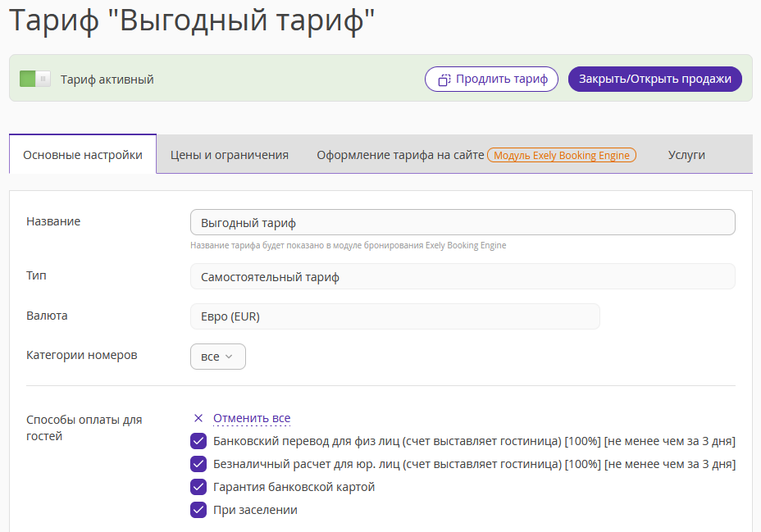Viewport: 761px width, 532px height.
Task: Click the hint text 'Название тарифа будет показано…'
Action: [x=348, y=245]
